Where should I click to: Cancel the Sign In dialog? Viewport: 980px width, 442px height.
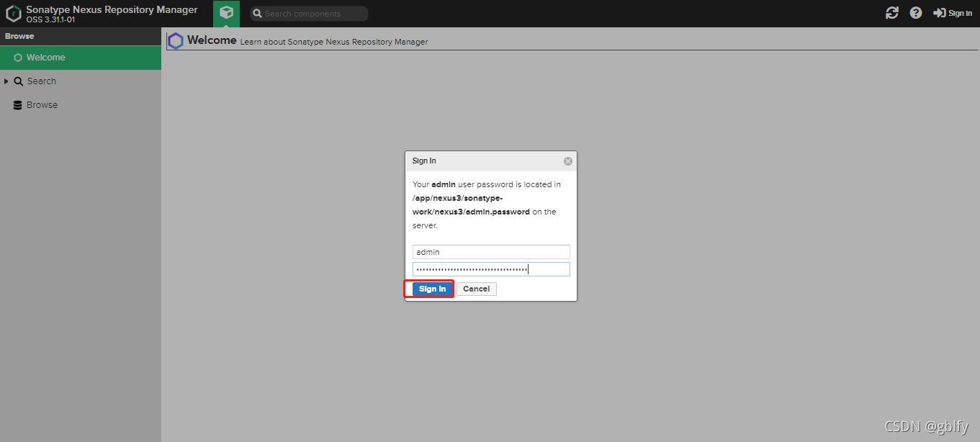pos(477,289)
